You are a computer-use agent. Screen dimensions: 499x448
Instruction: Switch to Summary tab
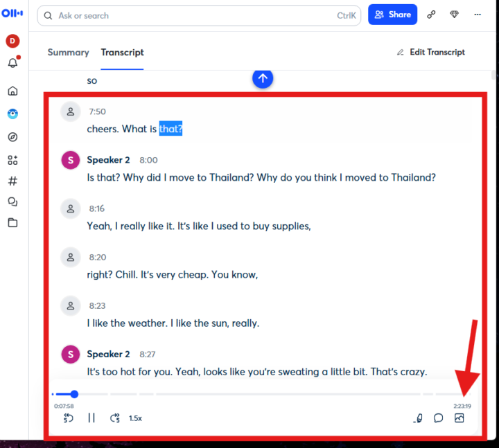click(x=68, y=52)
